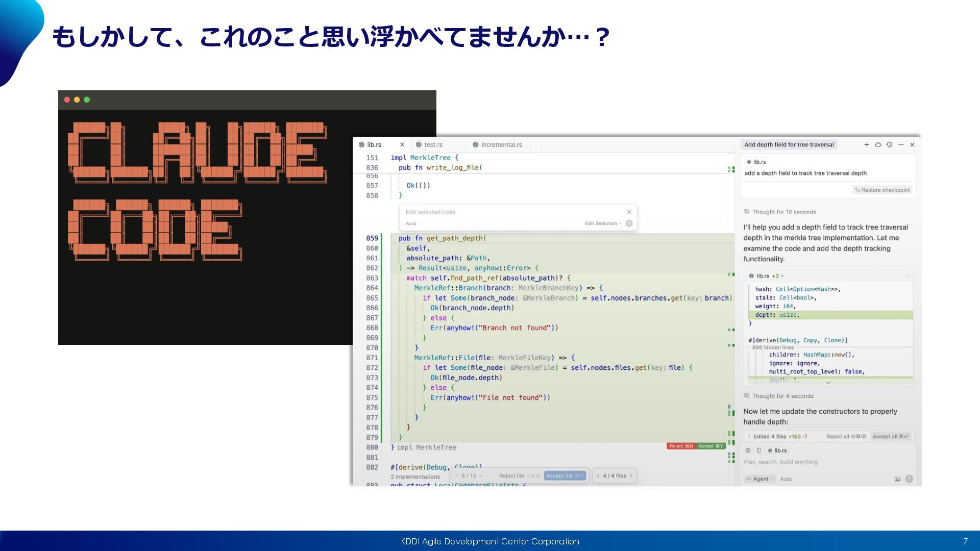Click Accept all in the chat panel
This screenshot has width=980, height=551.
[x=891, y=437]
